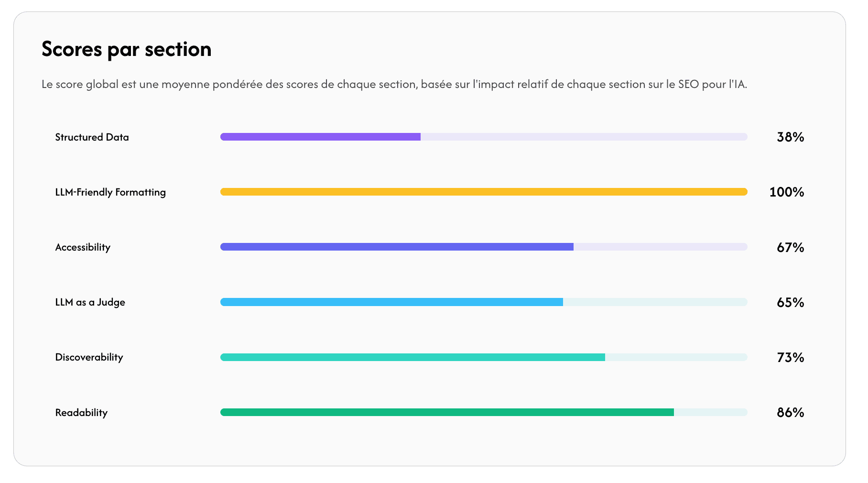Select the Accessibility label
Viewport: 868px width, 483px height.
[83, 247]
